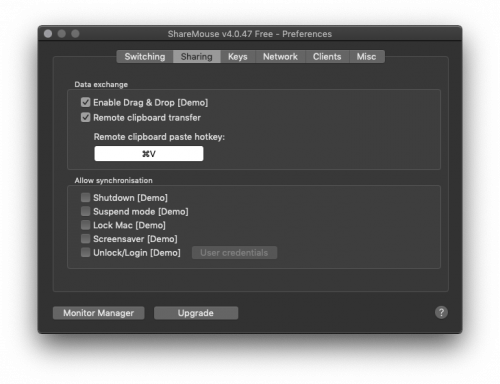Go to the Network tab
The width and height of the screenshot is (500, 384).
[x=280, y=57]
